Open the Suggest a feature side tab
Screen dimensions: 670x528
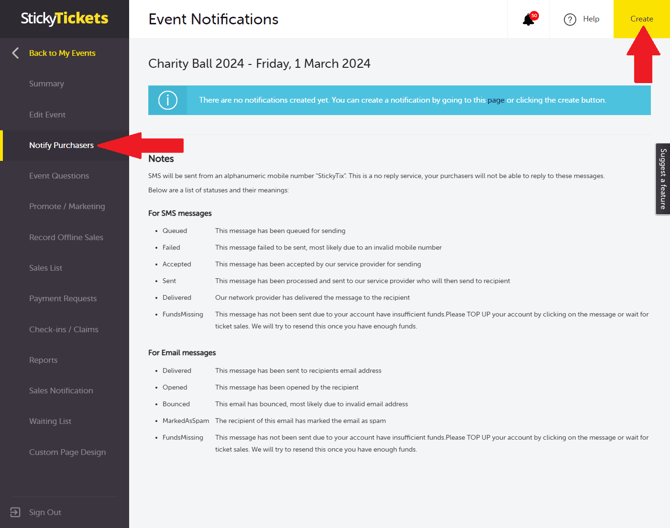point(663,179)
